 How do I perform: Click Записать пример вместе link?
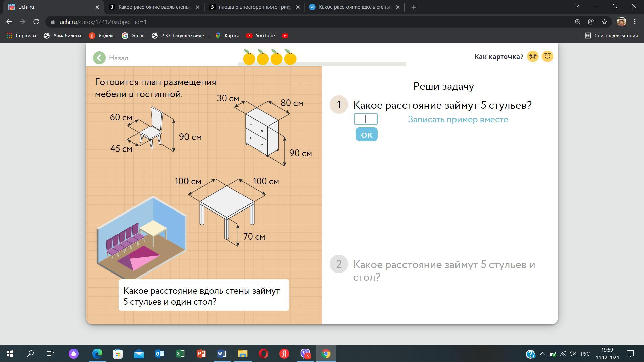[x=458, y=119]
